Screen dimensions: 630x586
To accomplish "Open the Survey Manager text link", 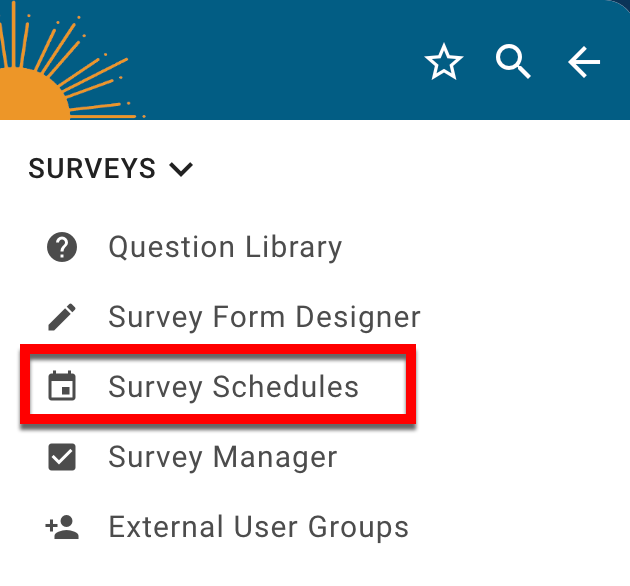I will [222, 457].
